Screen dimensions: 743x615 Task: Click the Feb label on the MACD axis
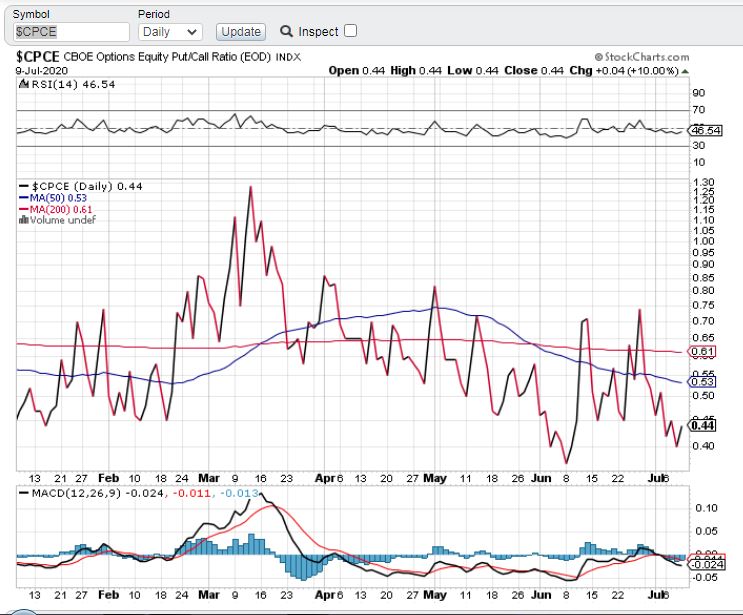point(109,595)
